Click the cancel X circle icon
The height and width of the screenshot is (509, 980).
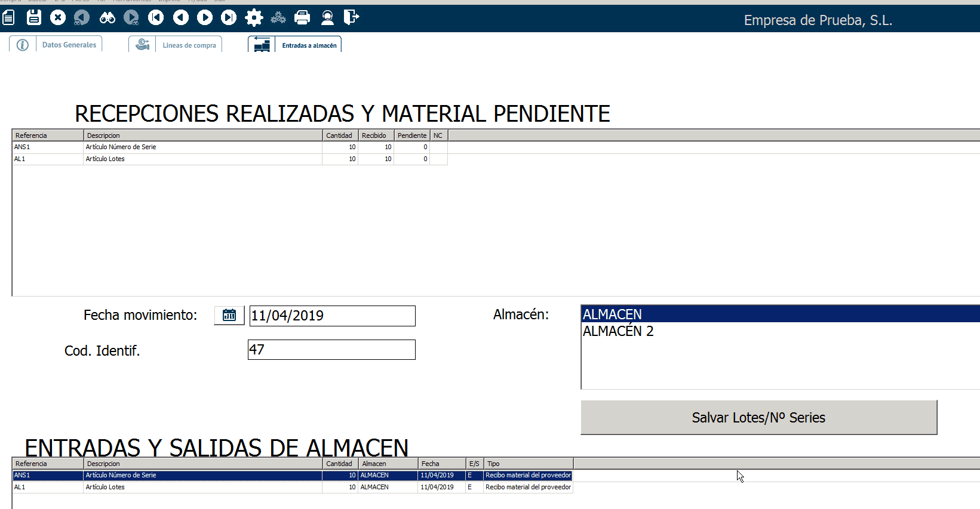tap(58, 17)
